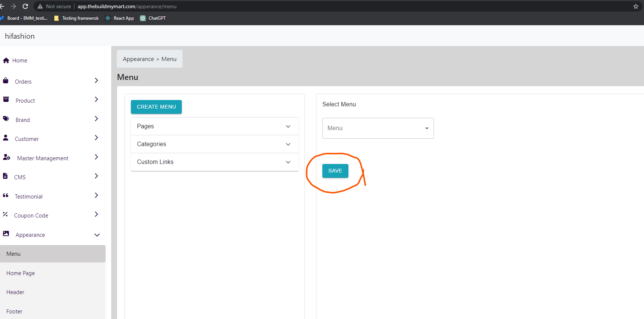Click the Appearance image icon

[x=6, y=233]
